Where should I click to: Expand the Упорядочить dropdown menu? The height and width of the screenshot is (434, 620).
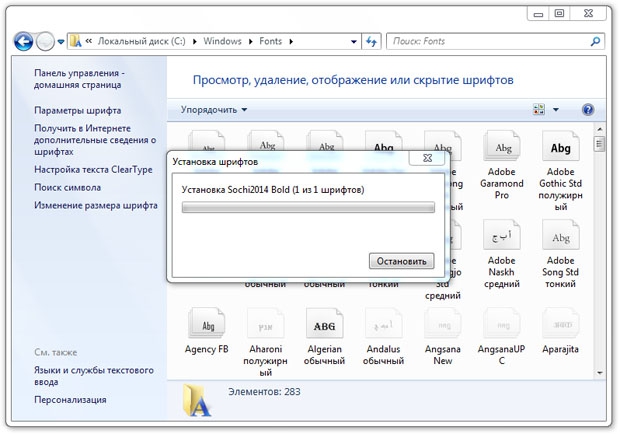click(x=214, y=109)
